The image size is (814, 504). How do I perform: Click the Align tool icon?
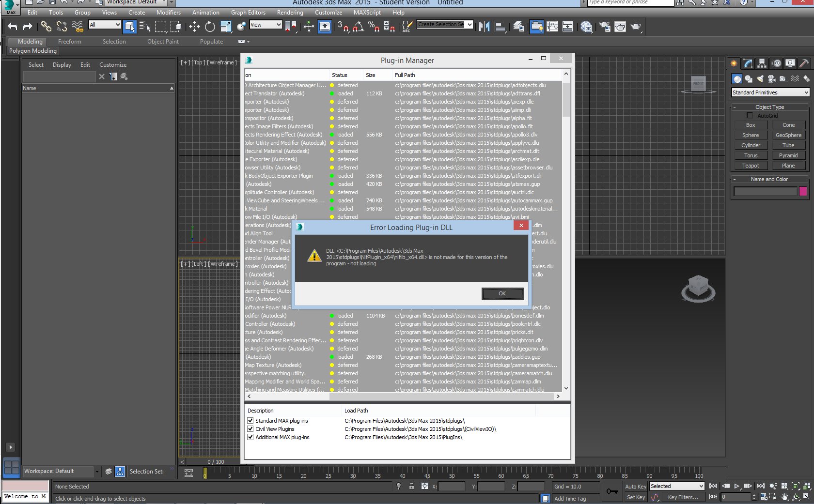click(x=500, y=27)
